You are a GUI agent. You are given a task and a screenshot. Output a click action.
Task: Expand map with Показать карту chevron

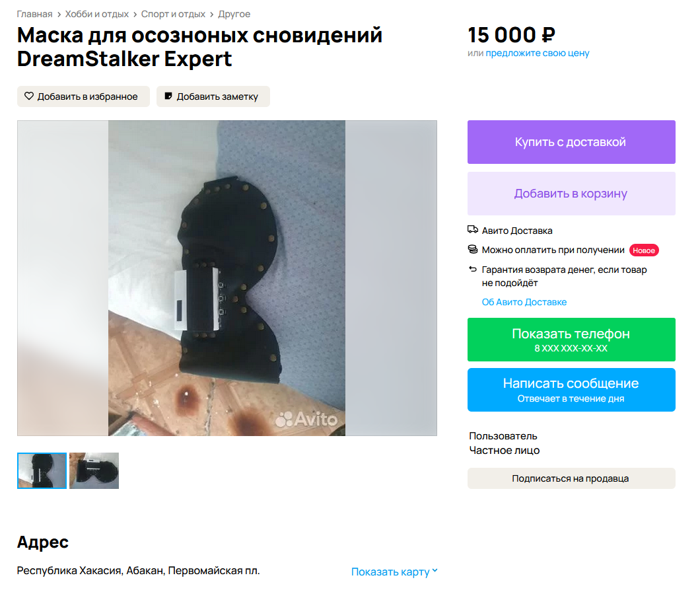point(435,571)
